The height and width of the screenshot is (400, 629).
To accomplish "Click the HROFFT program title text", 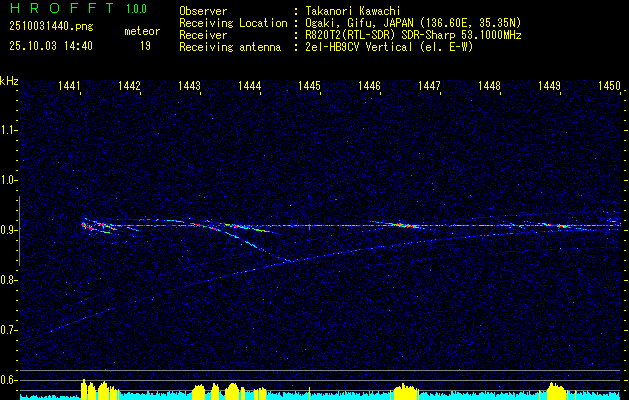I will click(x=62, y=8).
